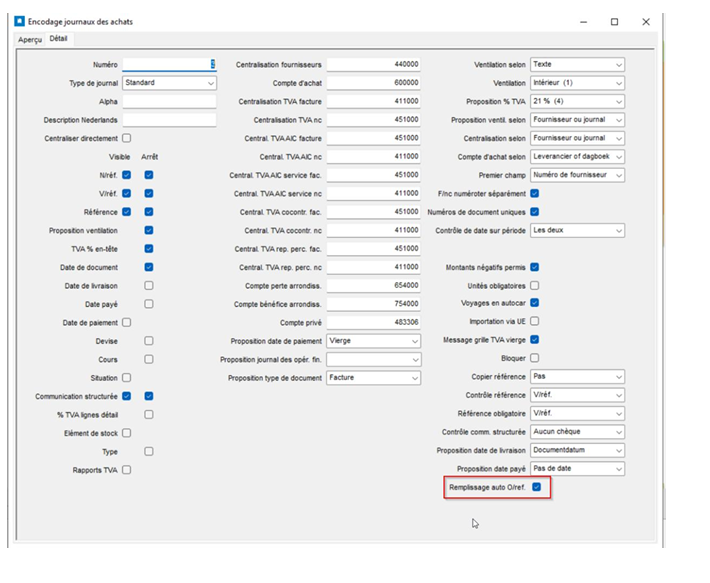Open Contrôle comm. structurée dropdown
Viewport: 710px width, 583px height.
pyautogui.click(x=577, y=432)
